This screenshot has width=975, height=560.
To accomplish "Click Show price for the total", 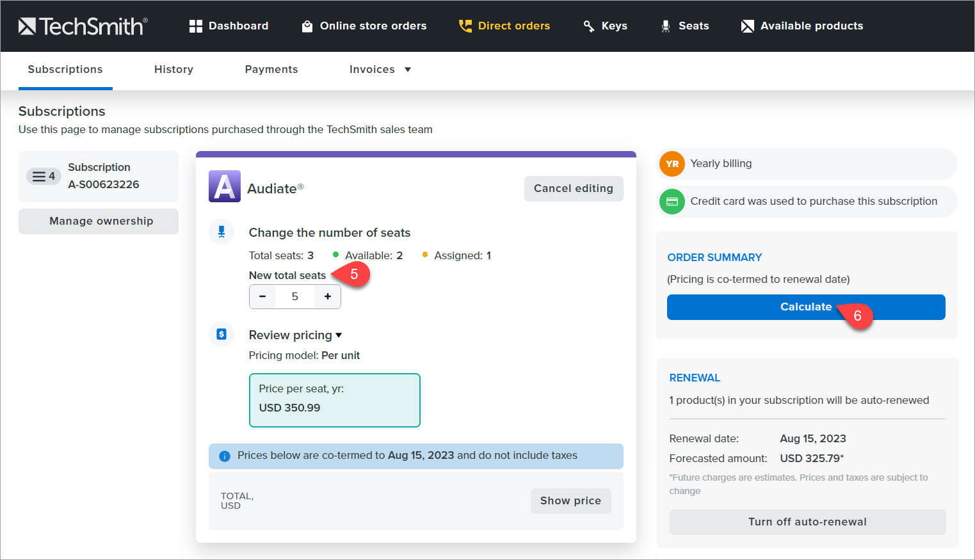I will tap(570, 500).
